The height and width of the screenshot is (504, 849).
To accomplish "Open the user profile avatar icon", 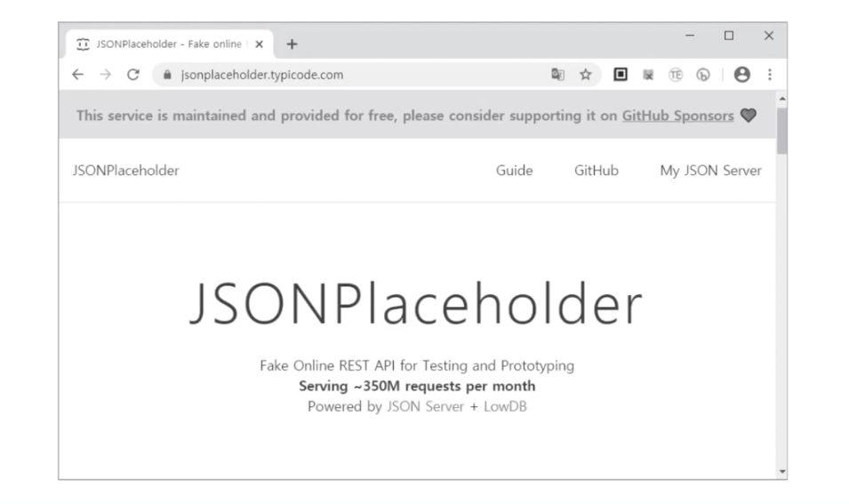I will 741,74.
